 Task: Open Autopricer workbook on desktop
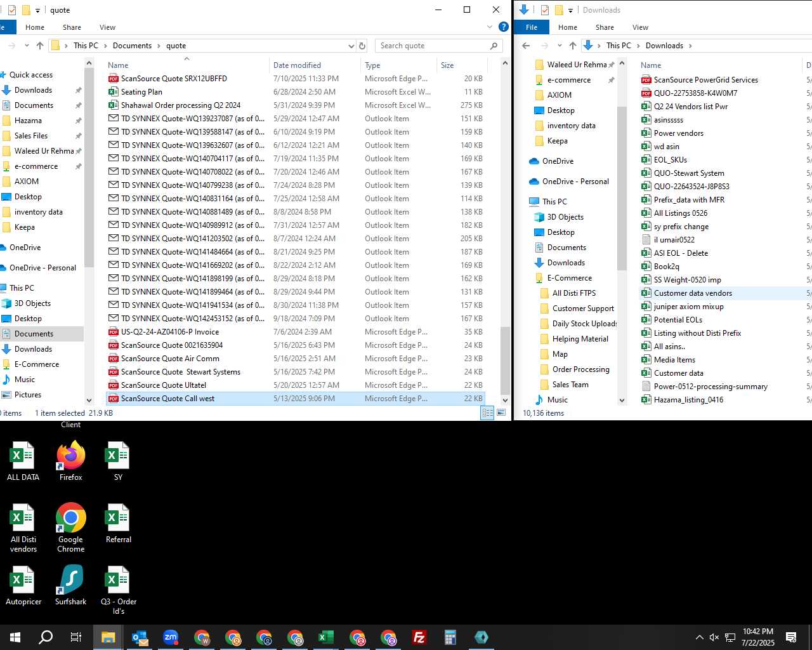pyautogui.click(x=23, y=586)
